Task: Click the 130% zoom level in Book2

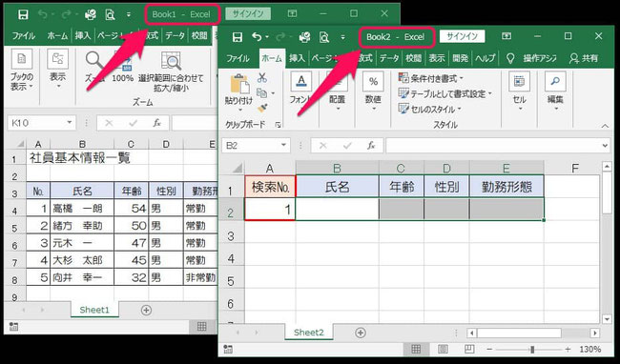Action: [590, 350]
